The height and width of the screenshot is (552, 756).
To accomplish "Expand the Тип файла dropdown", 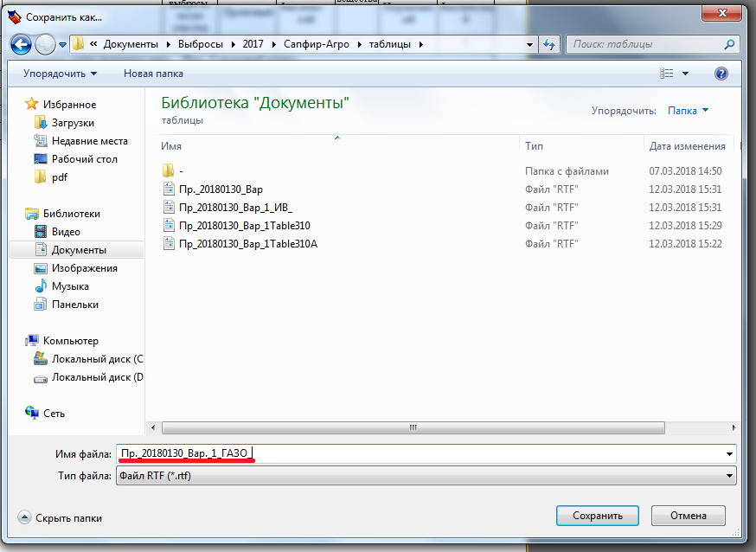I will point(730,475).
